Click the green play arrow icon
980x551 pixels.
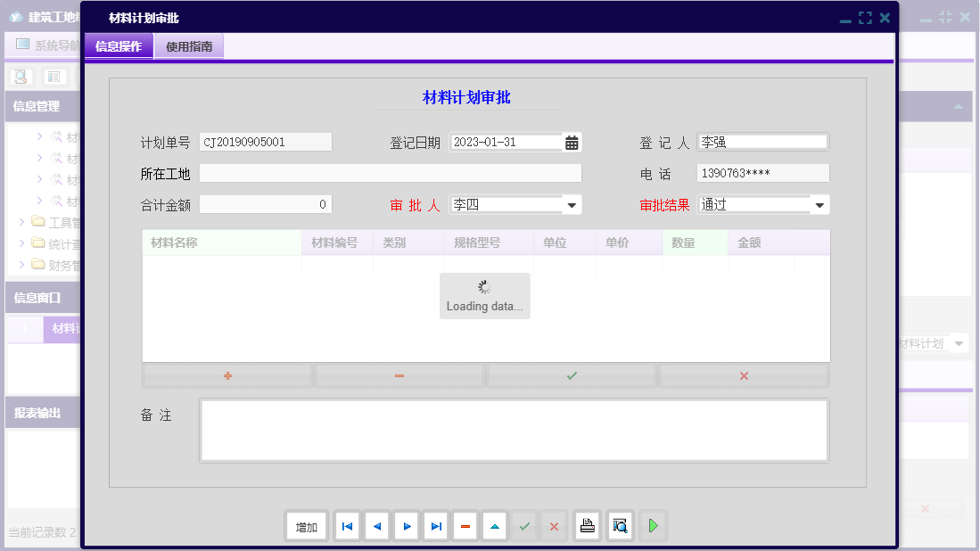click(653, 526)
